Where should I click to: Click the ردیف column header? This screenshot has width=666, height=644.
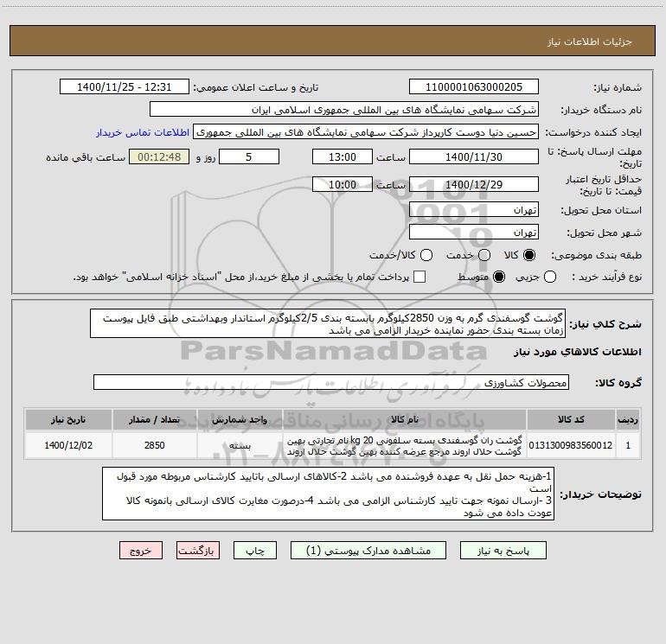coord(628,420)
